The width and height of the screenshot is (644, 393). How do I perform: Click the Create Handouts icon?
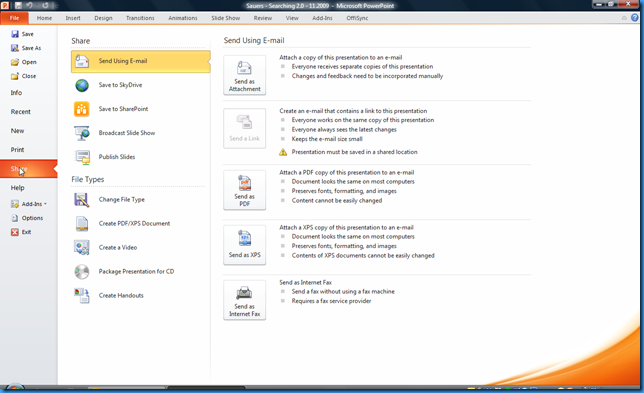click(82, 296)
